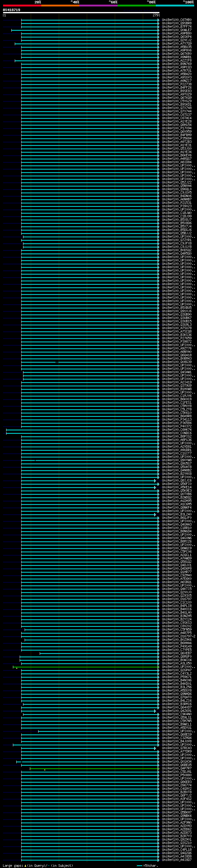197x868 pixels.
Task: Click the query end position 279
Action: 155,15
